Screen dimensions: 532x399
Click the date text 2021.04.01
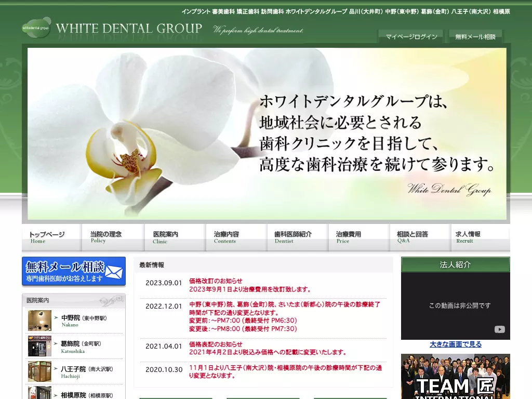click(x=164, y=347)
